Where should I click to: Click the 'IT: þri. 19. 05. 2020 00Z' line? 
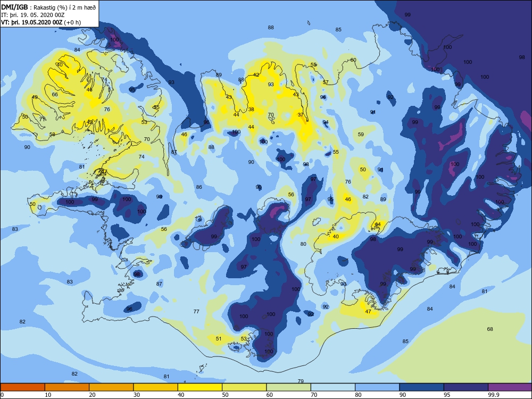tap(33, 15)
